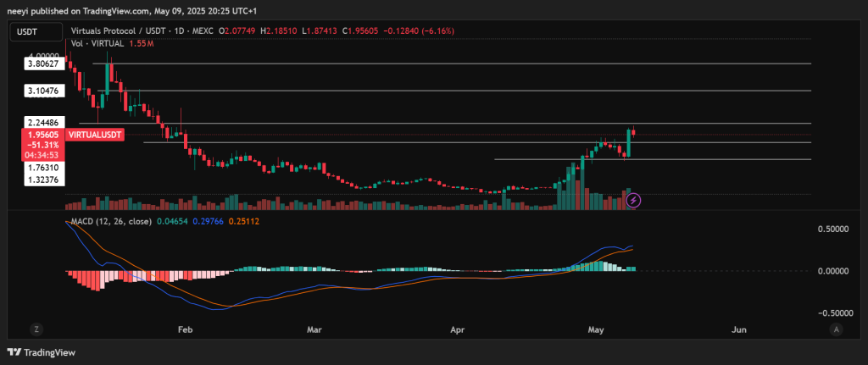Click the Apr label on time axis
The width and height of the screenshot is (868, 365).
[x=458, y=329]
